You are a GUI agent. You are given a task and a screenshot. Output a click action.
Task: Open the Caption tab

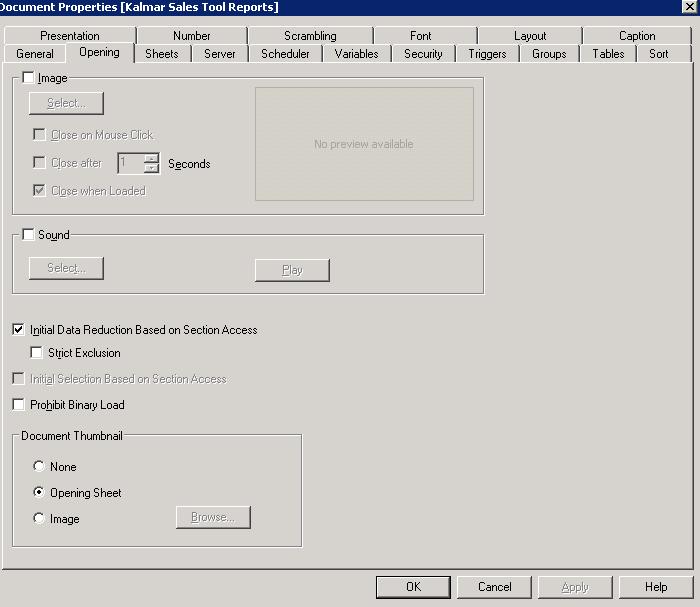637,36
